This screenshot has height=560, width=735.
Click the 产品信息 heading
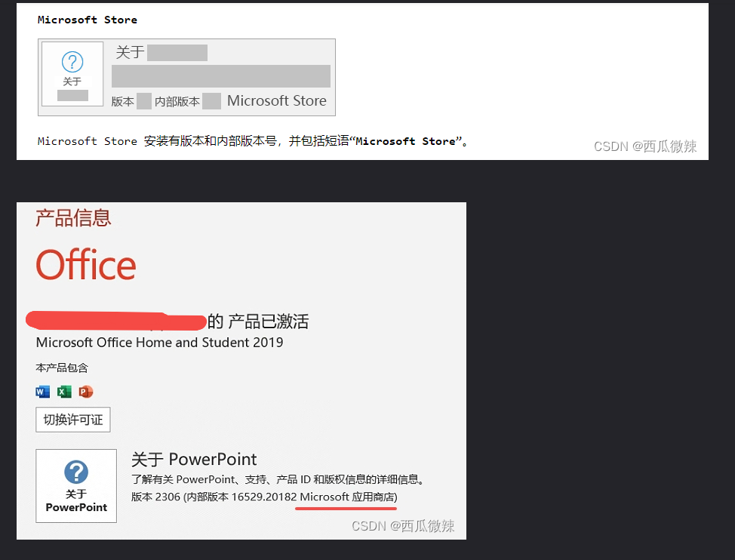(73, 218)
